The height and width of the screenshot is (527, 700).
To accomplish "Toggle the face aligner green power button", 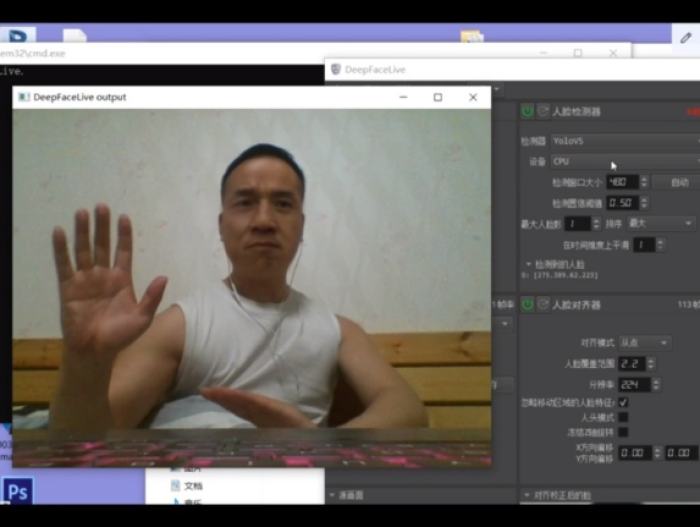I will coord(527,305).
